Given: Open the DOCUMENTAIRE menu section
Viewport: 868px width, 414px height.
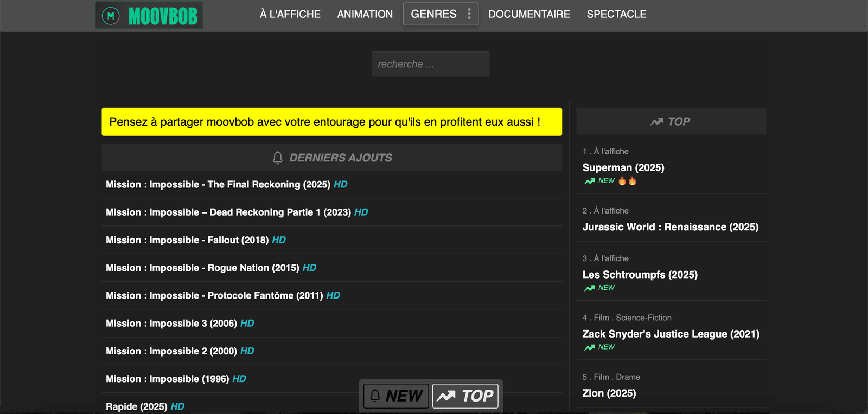Looking at the screenshot, I should [x=529, y=14].
